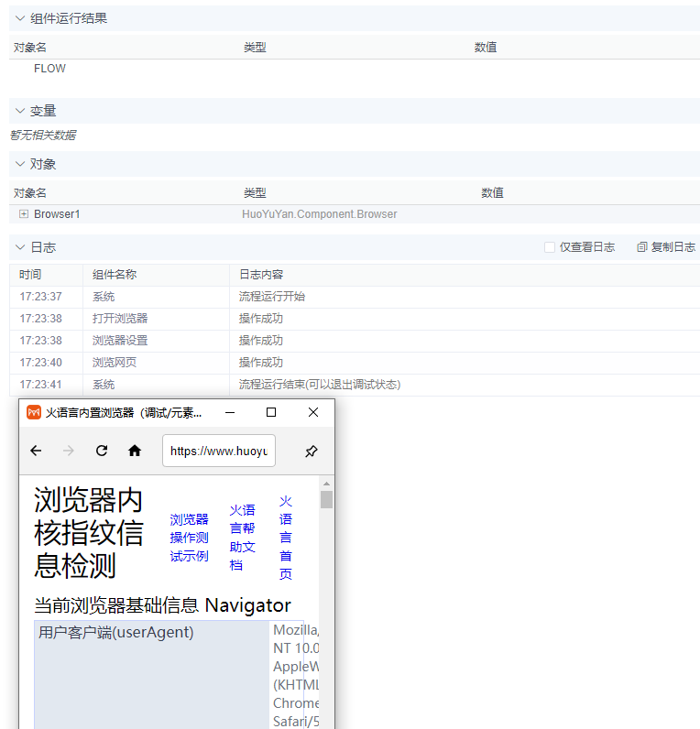Click the scrollbar up arrow in browser
The image size is (700, 729).
(x=326, y=484)
